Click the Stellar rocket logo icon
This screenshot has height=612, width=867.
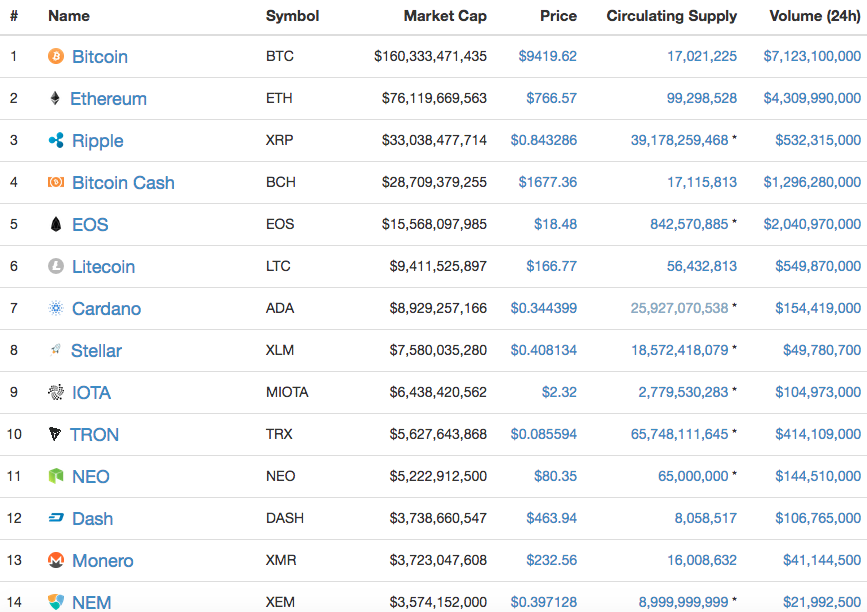[x=55, y=350]
